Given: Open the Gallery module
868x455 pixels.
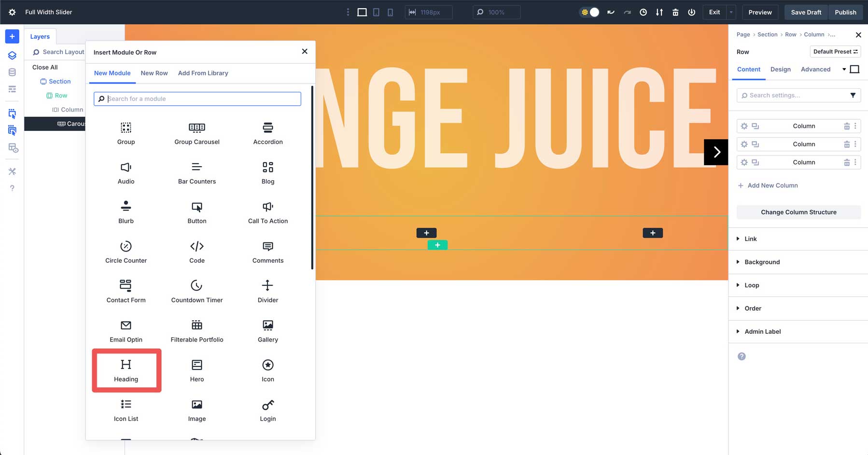Looking at the screenshot, I should click(267, 330).
